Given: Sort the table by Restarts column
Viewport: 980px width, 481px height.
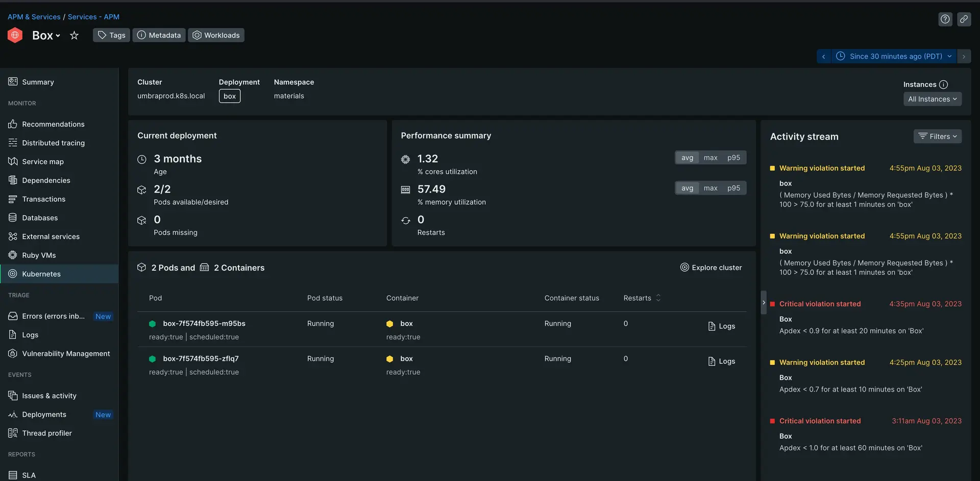Looking at the screenshot, I should point(658,298).
